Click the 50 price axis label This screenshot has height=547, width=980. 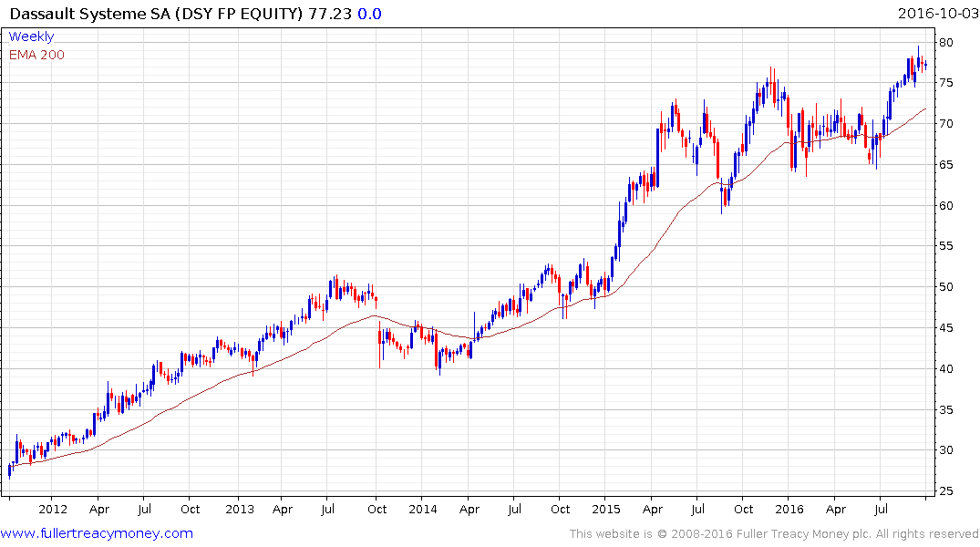click(x=946, y=287)
